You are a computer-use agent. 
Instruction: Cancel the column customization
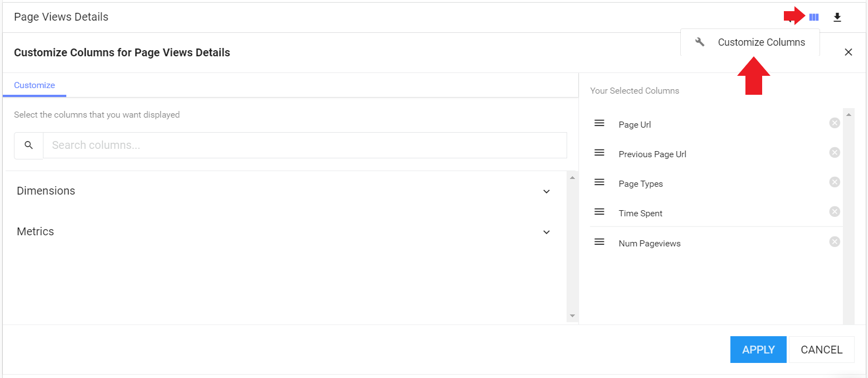coord(821,350)
